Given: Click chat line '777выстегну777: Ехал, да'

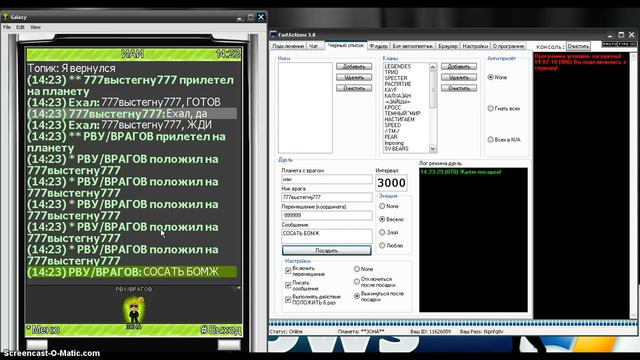Looking at the screenshot, I should click(x=132, y=113).
